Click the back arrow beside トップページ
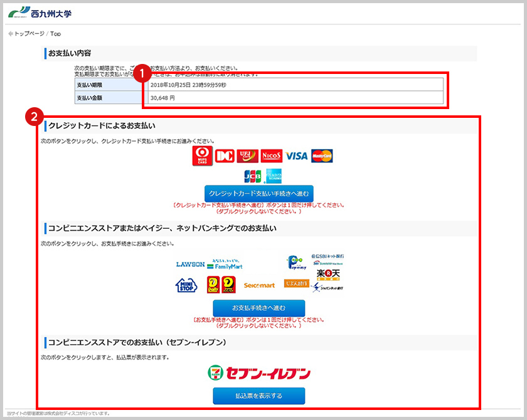This screenshot has width=527, height=420. (11, 34)
